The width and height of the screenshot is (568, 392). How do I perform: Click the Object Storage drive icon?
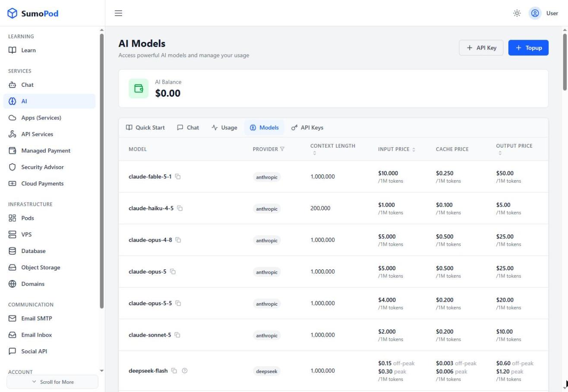13,267
